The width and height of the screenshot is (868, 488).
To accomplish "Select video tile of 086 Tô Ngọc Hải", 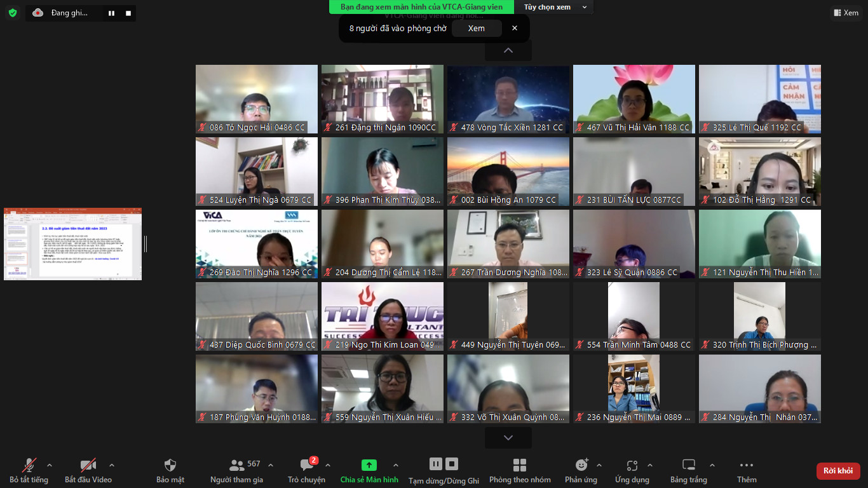I will click(x=257, y=99).
